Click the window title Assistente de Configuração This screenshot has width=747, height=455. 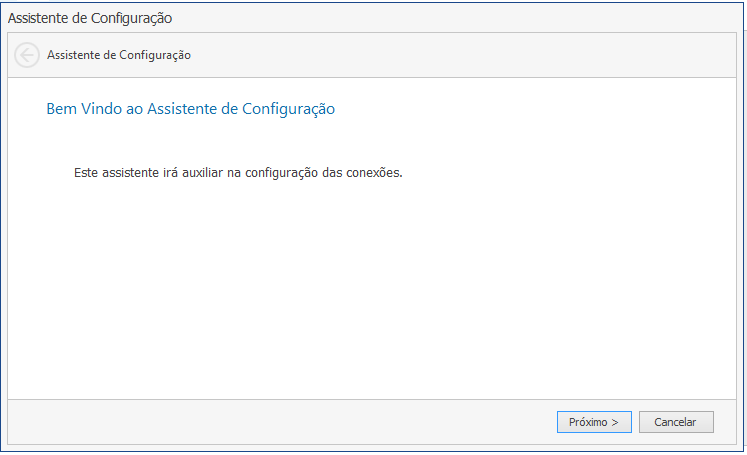(90, 18)
